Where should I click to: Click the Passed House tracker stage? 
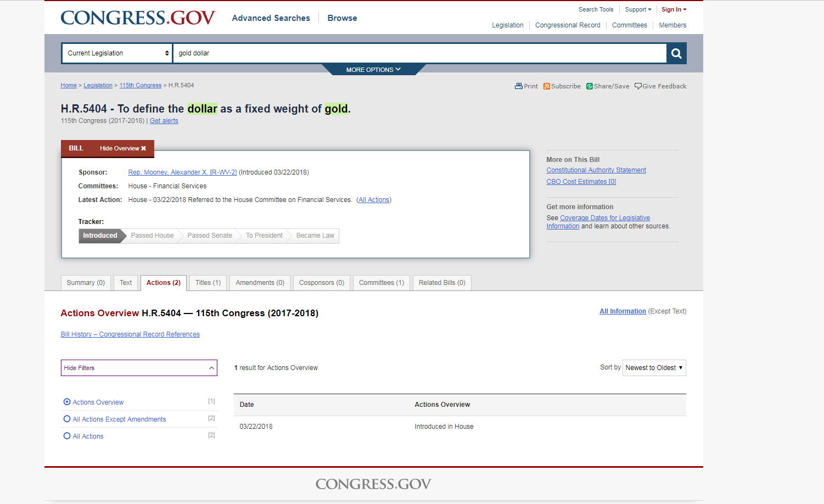[x=152, y=236]
